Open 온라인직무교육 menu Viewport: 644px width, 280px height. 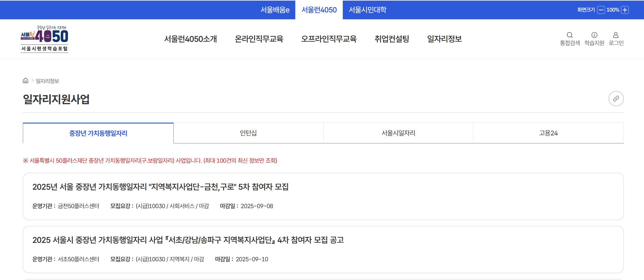(x=259, y=39)
